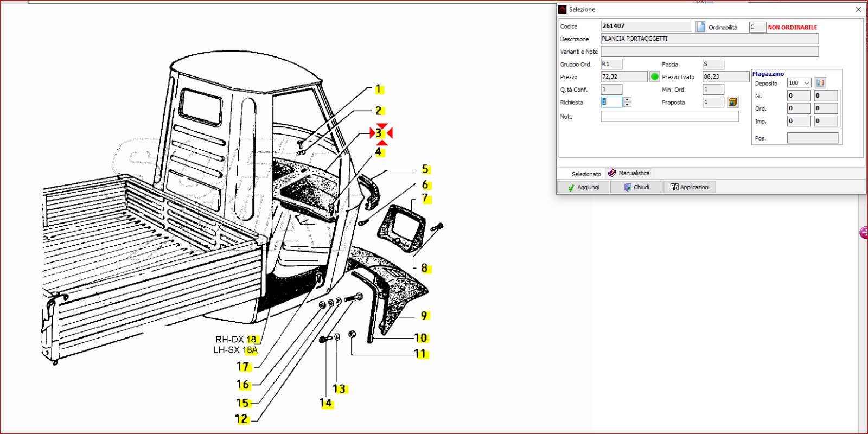This screenshot has width=868, height=434.
Task: Switch to the Manualistica tab
Action: (629, 173)
